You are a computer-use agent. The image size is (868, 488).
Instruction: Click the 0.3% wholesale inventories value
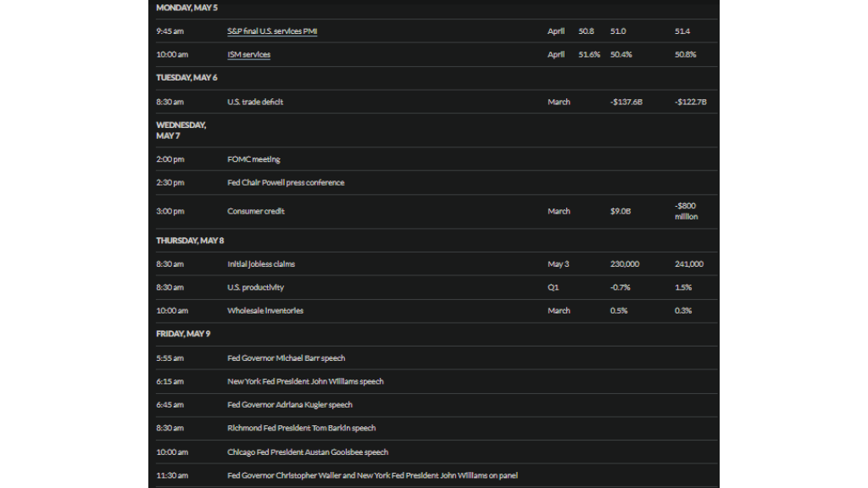(683, 310)
